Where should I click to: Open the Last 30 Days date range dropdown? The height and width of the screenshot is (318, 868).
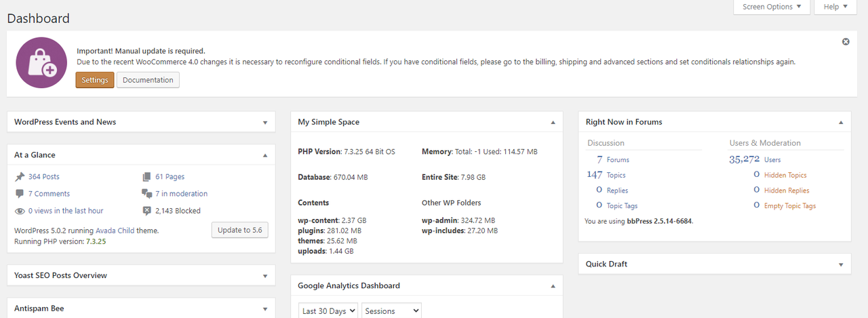(328, 311)
